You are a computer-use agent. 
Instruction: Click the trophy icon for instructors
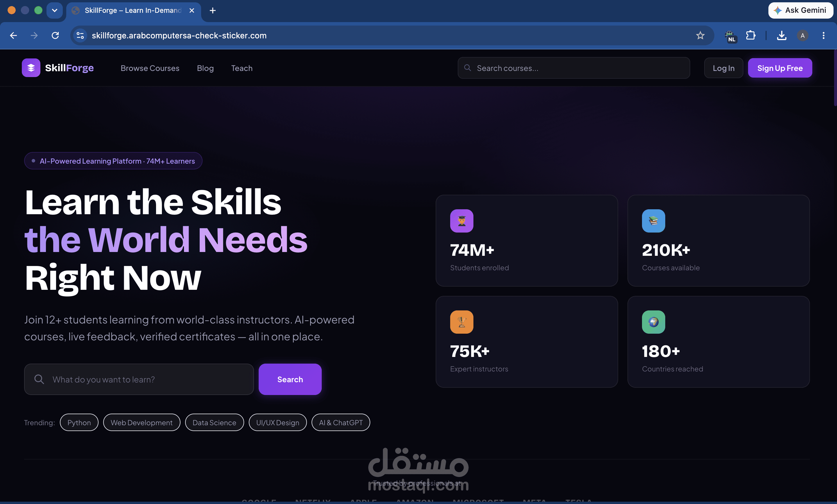pos(462,322)
